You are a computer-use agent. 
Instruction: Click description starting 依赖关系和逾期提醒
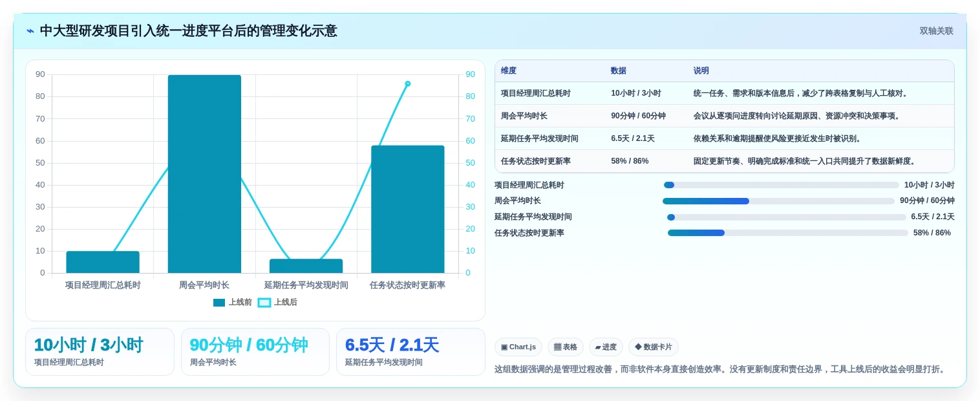click(x=779, y=138)
